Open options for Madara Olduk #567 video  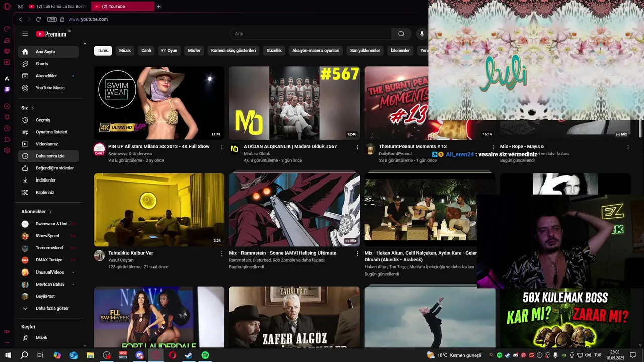357,147
